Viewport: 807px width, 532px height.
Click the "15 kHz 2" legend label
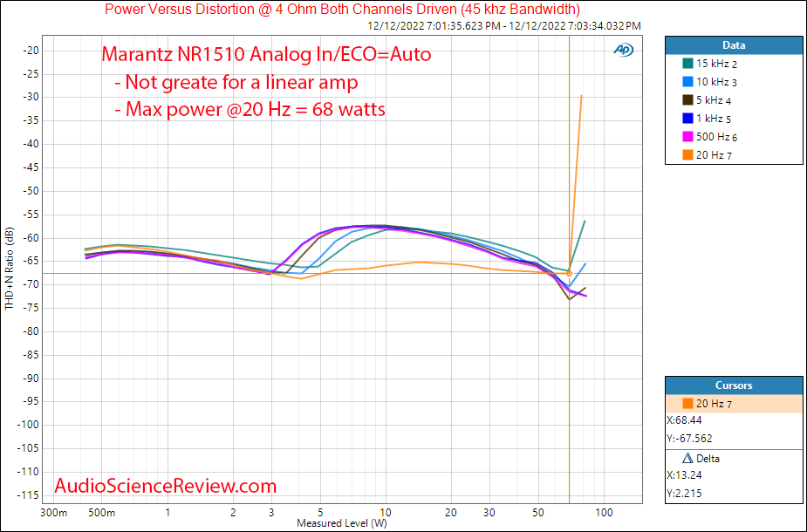pos(716,64)
